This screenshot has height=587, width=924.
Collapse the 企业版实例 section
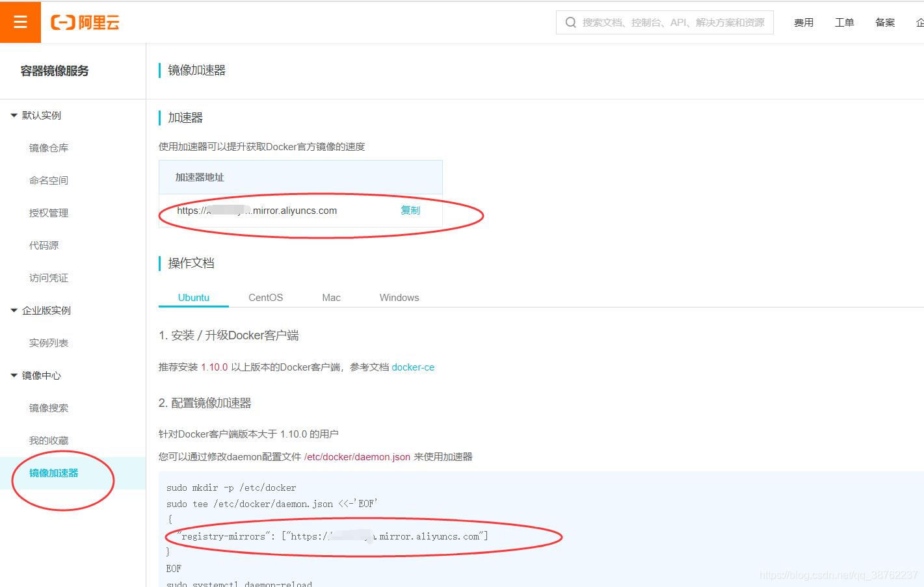(x=14, y=310)
